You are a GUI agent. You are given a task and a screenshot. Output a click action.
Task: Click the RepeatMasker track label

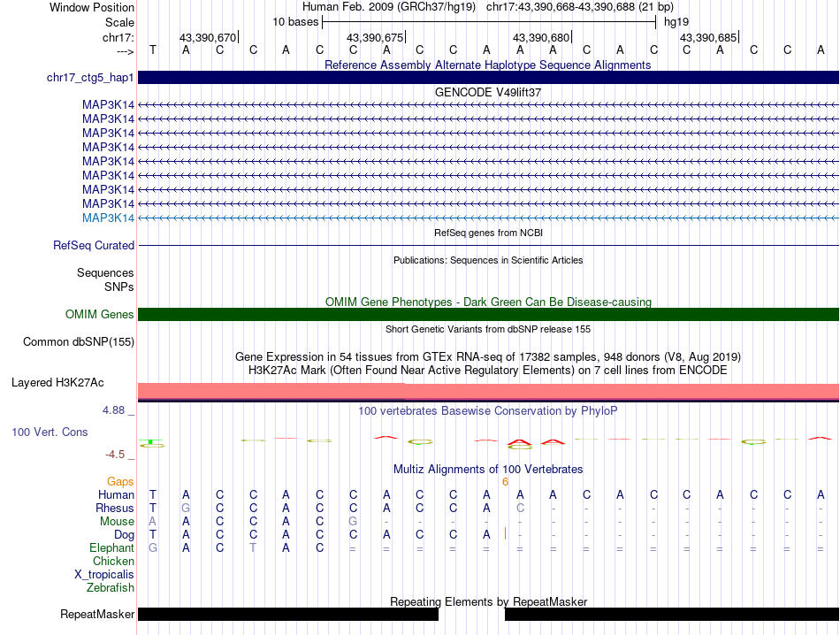click(97, 614)
